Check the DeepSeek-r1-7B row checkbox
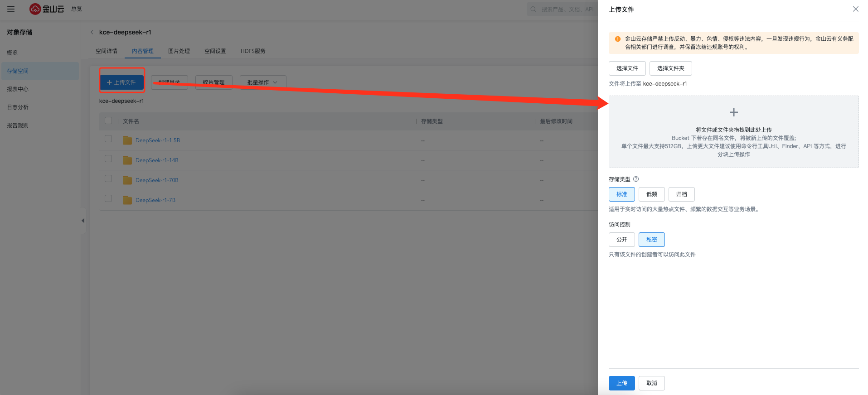868x395 pixels. tap(108, 198)
